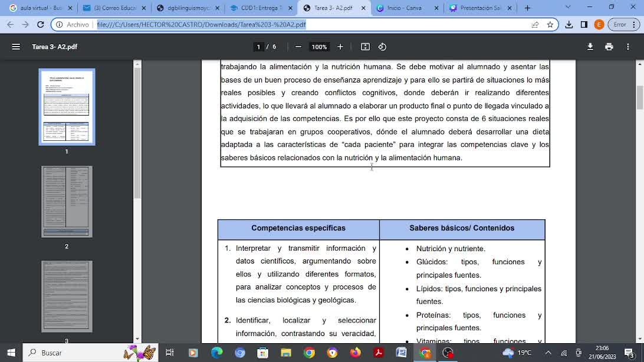Click the Buscar taskbar search box
The width and height of the screenshot is (644, 362).
pos(90,353)
